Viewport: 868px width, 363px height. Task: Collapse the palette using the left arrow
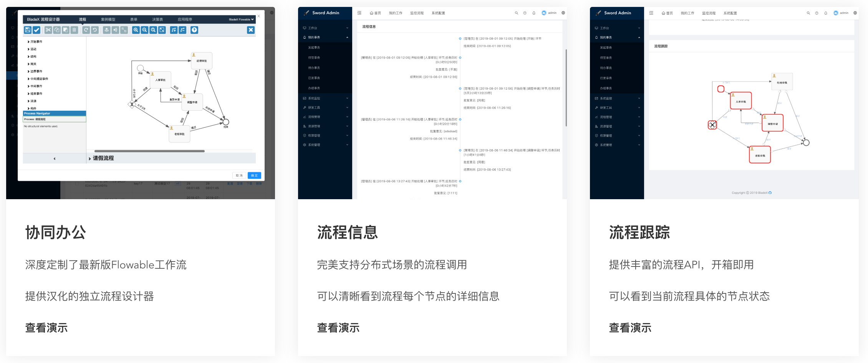pos(55,158)
